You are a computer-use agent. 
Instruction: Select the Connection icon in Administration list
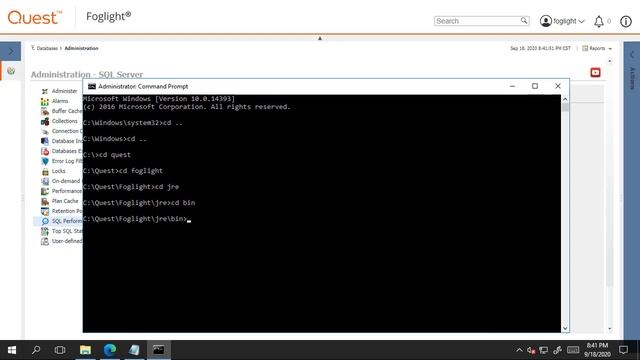tap(45, 131)
